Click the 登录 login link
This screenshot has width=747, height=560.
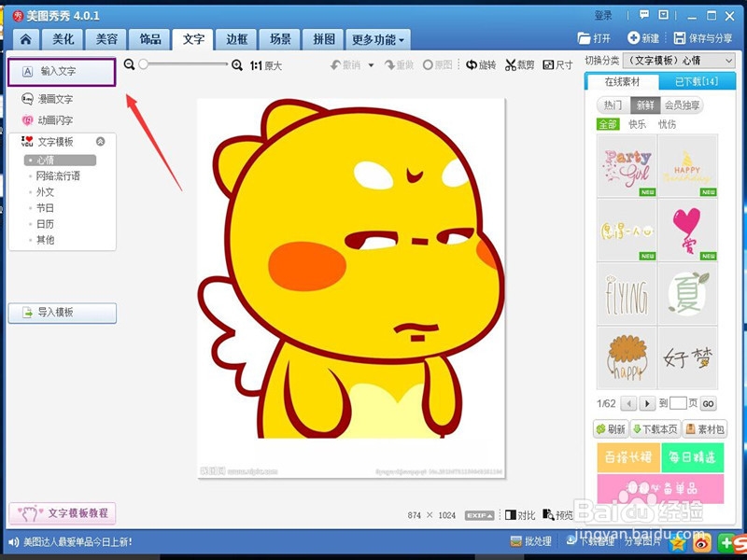point(603,16)
